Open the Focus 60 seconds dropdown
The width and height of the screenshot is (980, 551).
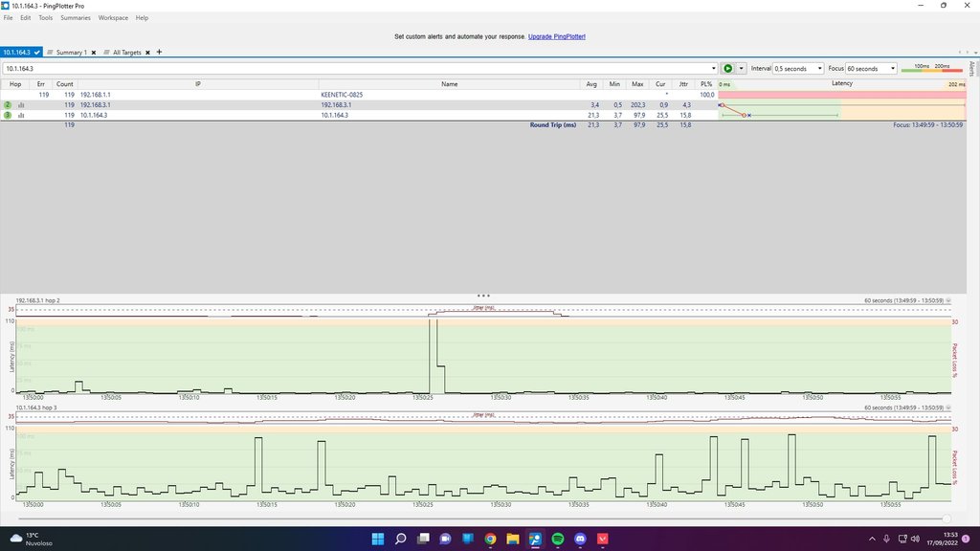871,69
